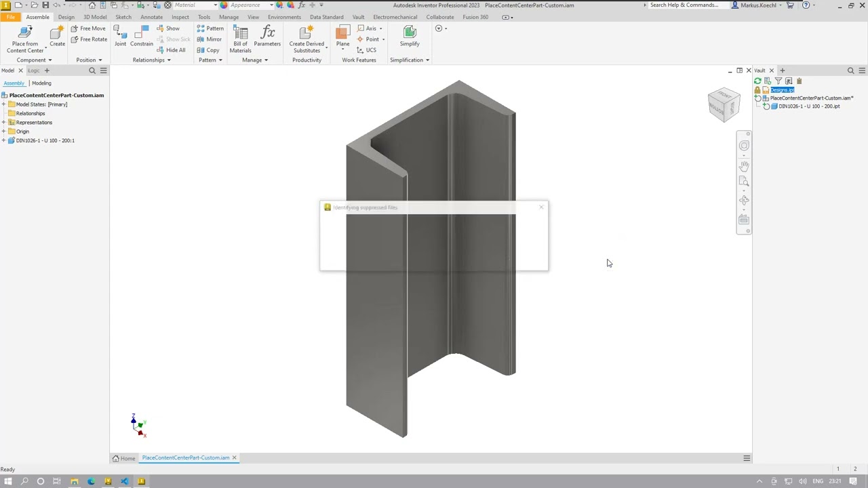Click the Pattern component tool
The image size is (868, 488).
(210, 28)
